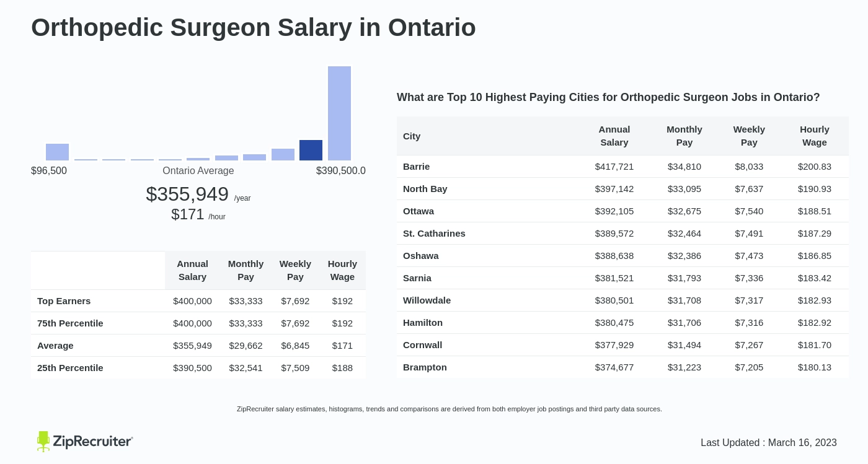Image resolution: width=868 pixels, height=464 pixels.
Task: Select the Top Earners row label
Action: pos(64,300)
